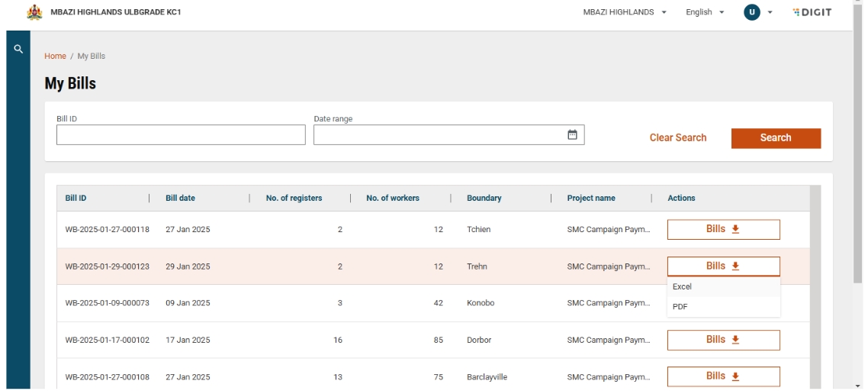868x391 pixels.
Task: Click the table's vertical scrollbar
Action: tap(815, 290)
